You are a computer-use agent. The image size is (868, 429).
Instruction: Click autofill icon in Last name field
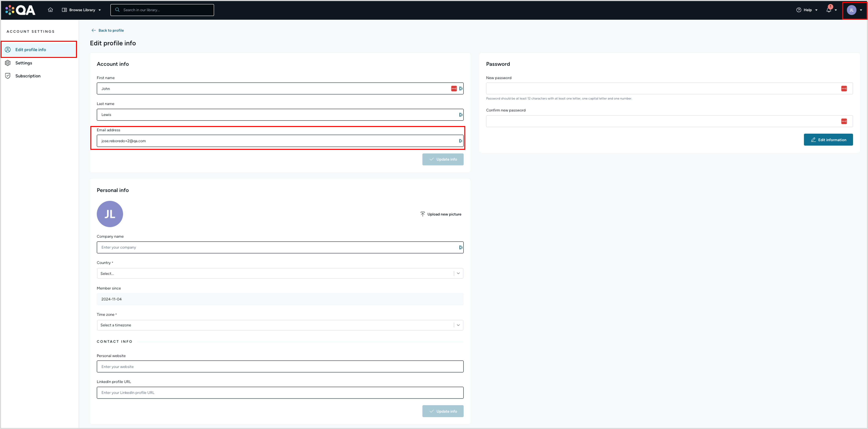[461, 115]
